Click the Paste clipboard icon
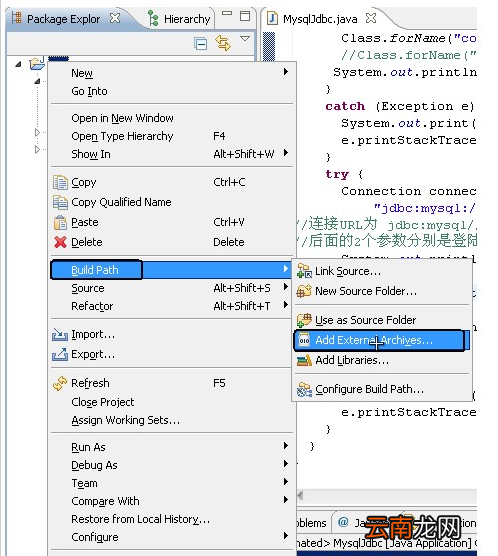The width and height of the screenshot is (498, 556). [60, 222]
